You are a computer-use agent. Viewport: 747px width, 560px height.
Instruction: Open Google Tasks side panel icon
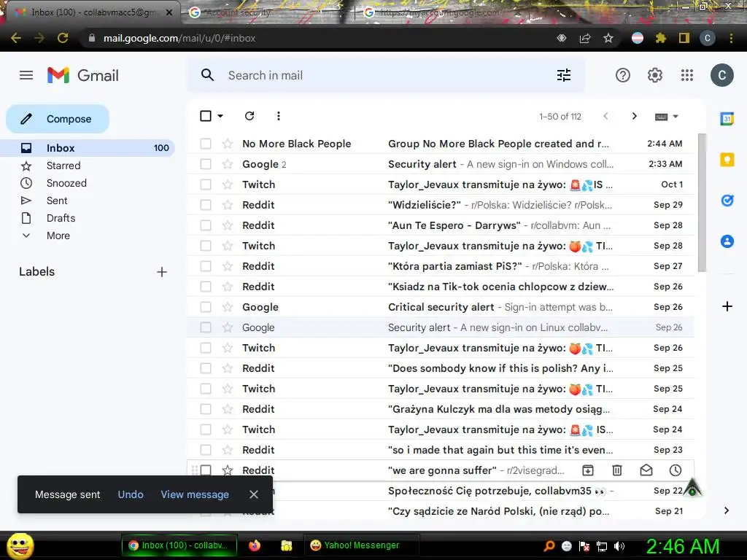(727, 201)
